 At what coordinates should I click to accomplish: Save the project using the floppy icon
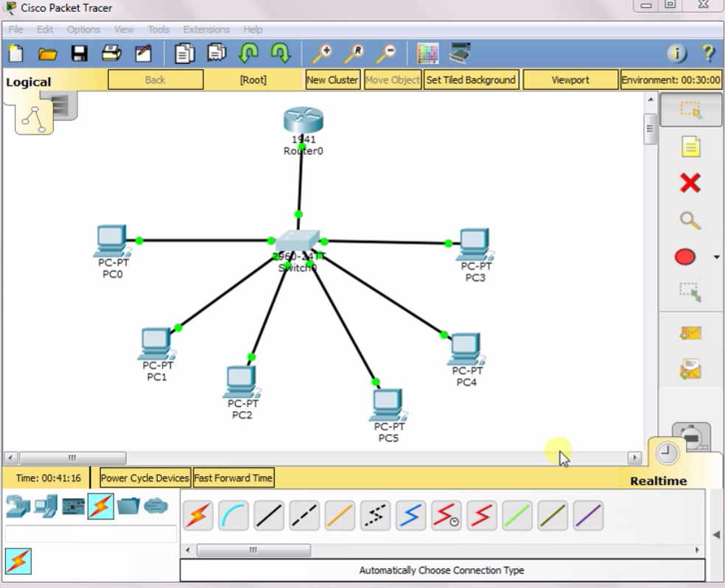click(79, 54)
